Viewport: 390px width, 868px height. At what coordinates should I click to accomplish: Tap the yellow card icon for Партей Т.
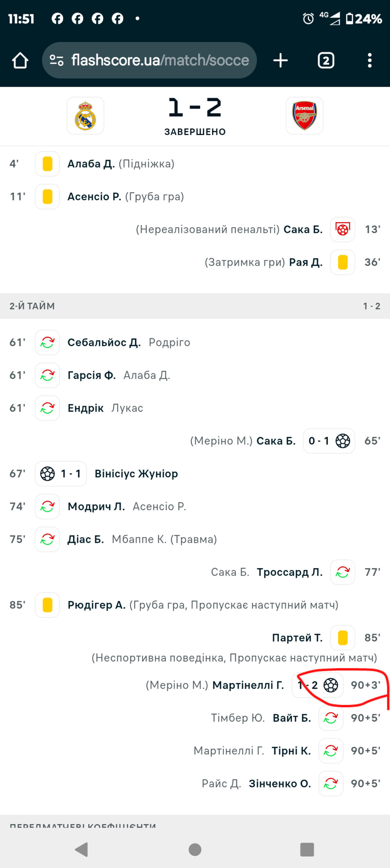[342, 638]
